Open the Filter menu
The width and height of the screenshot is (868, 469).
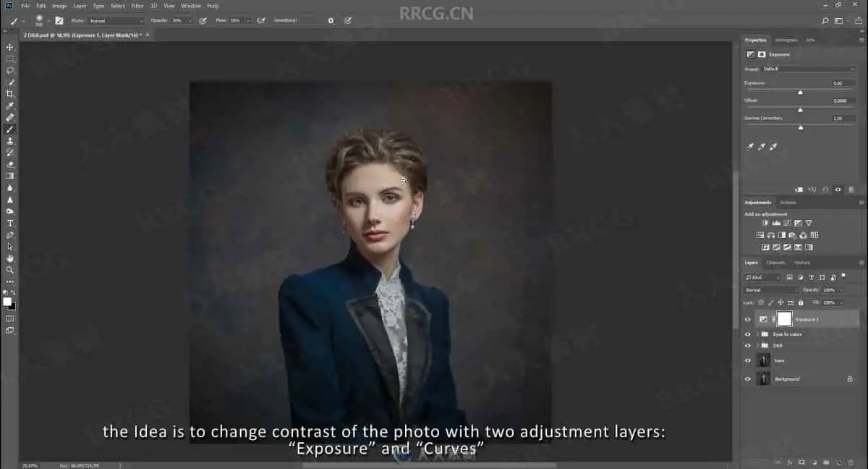pyautogui.click(x=137, y=6)
